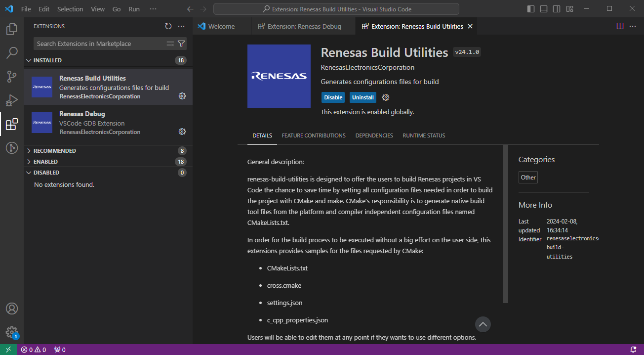This screenshot has width=644, height=355.
Task: Select the Details tab
Action: coord(262,135)
